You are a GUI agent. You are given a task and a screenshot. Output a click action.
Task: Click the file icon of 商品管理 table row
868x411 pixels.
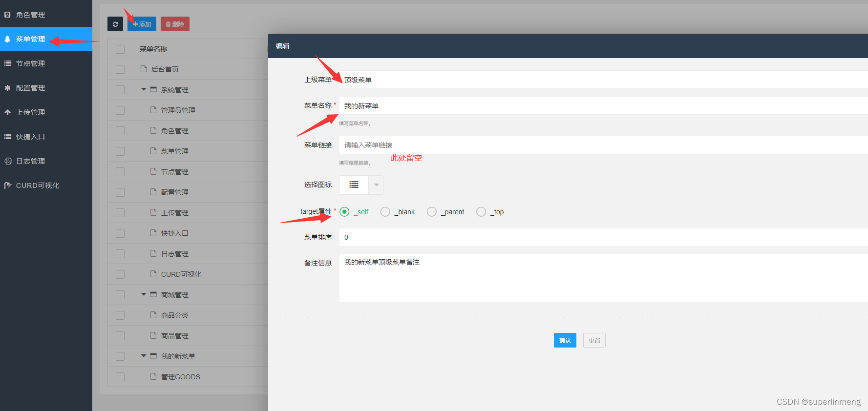click(x=153, y=335)
